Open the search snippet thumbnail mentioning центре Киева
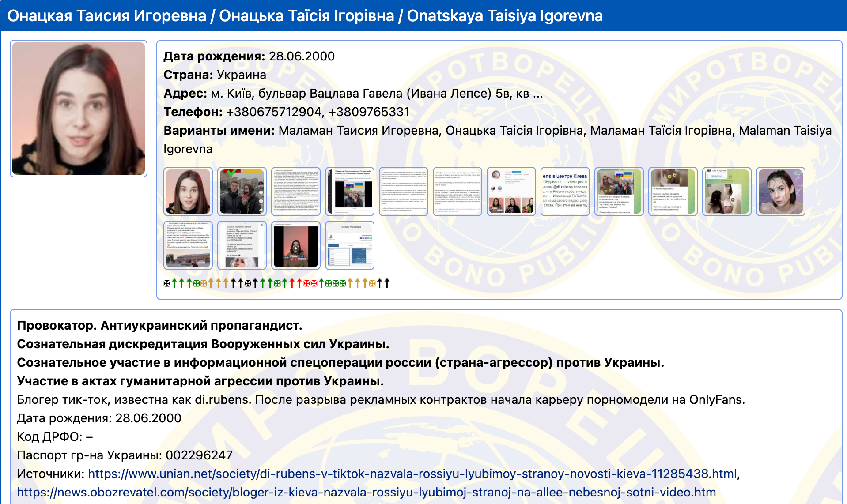 tap(565, 192)
